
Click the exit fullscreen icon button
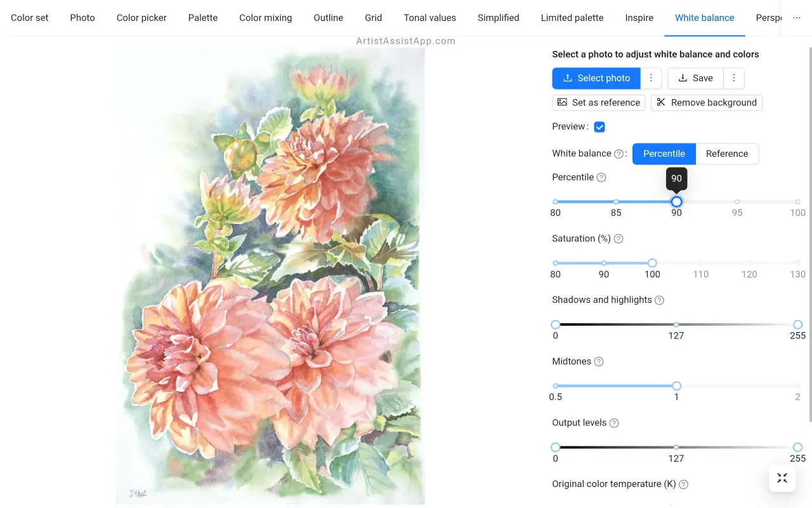(x=782, y=478)
